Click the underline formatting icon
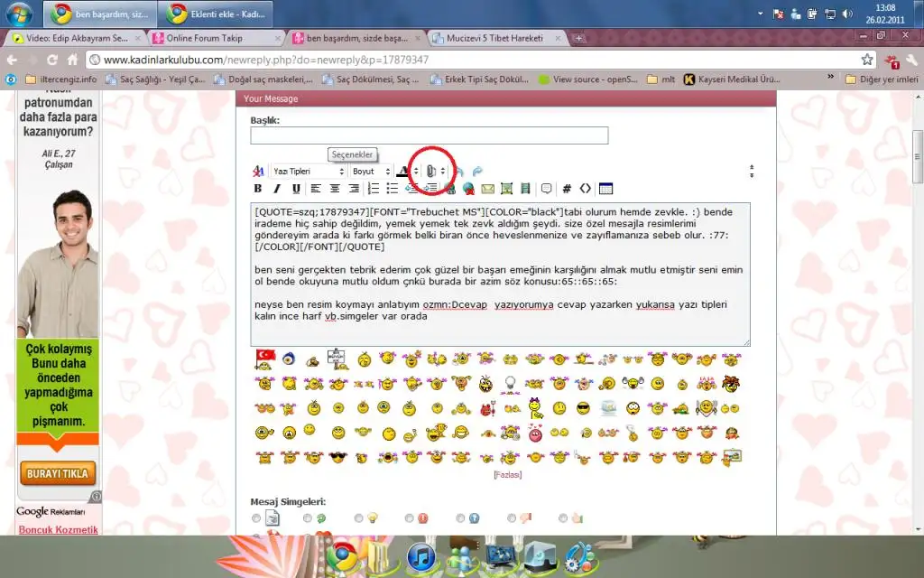Viewport: 924px width, 578px height. pyautogui.click(x=295, y=189)
